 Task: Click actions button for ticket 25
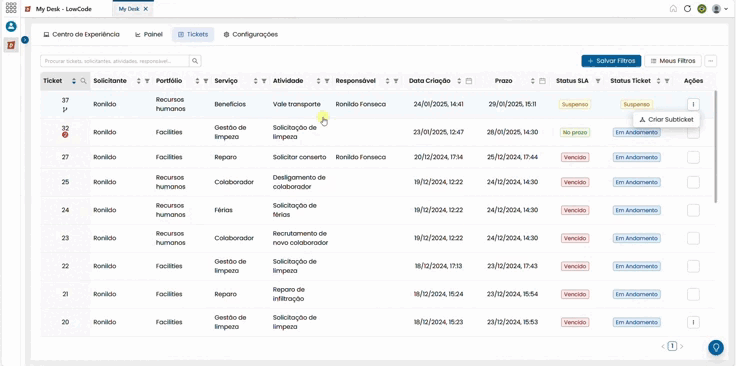pyautogui.click(x=693, y=182)
